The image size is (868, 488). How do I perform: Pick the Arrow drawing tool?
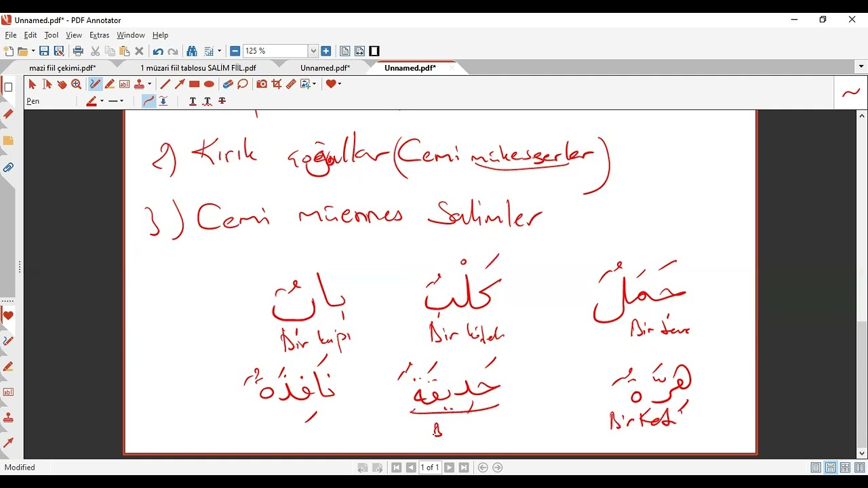click(x=180, y=84)
